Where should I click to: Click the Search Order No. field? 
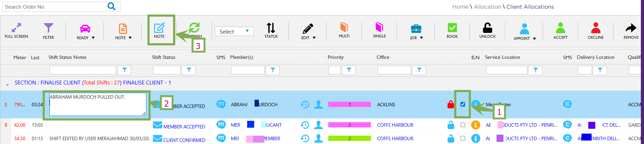click(56, 7)
